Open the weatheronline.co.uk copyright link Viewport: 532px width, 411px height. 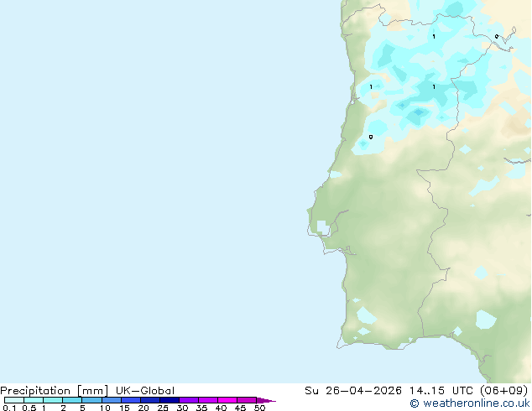[x=470, y=403]
